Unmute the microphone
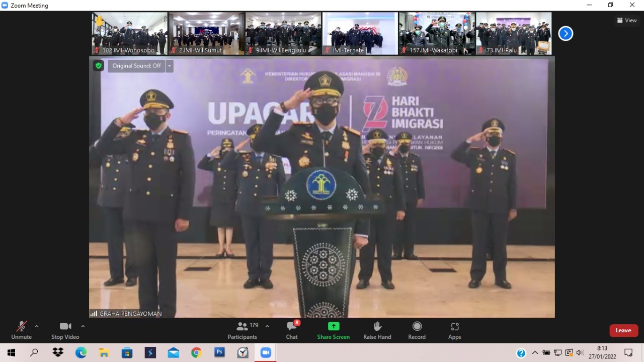644x362 pixels. click(21, 330)
